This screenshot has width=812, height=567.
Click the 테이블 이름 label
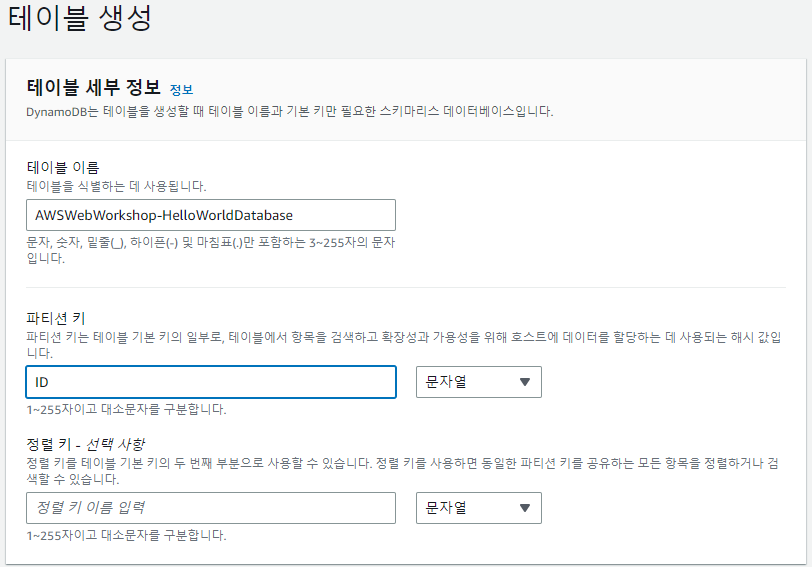[x=63, y=167]
